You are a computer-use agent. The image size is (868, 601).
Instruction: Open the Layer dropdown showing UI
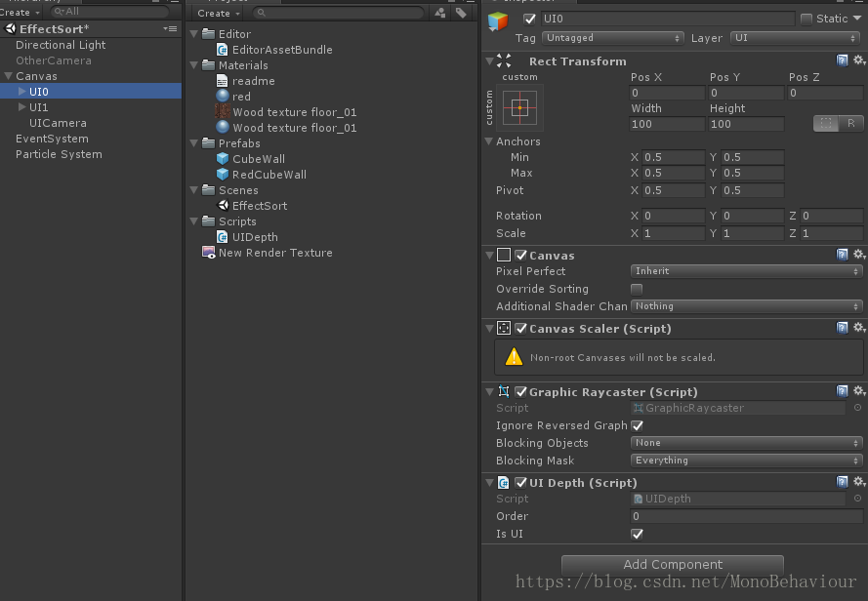(795, 38)
